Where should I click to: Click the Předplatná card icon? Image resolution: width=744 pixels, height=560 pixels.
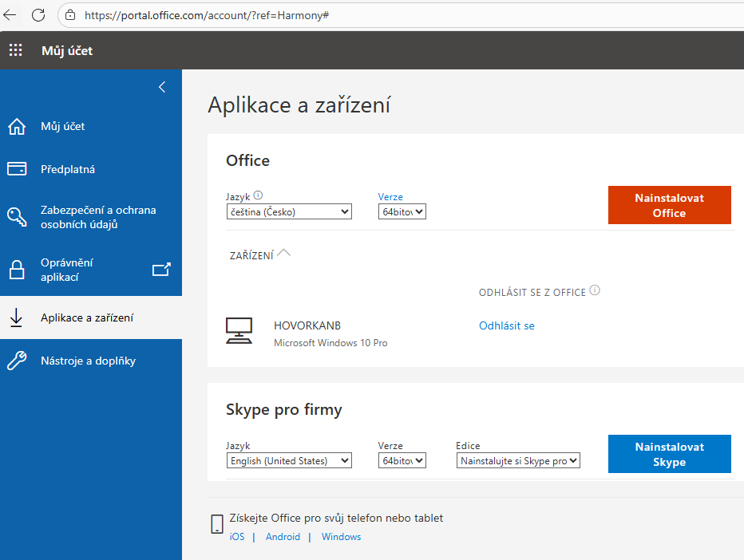tap(16, 168)
